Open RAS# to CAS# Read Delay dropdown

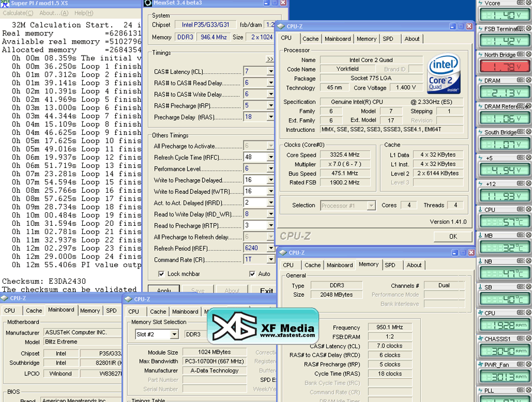click(270, 83)
